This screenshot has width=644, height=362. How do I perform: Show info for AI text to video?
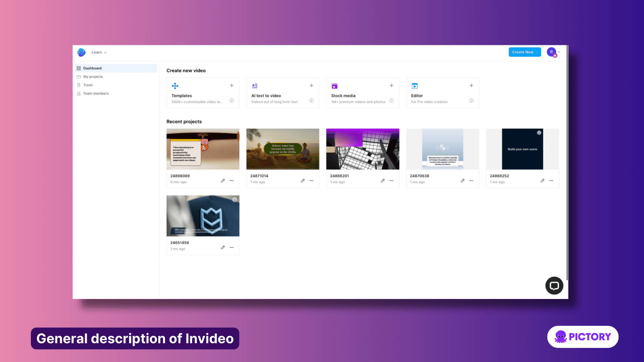[x=311, y=101]
